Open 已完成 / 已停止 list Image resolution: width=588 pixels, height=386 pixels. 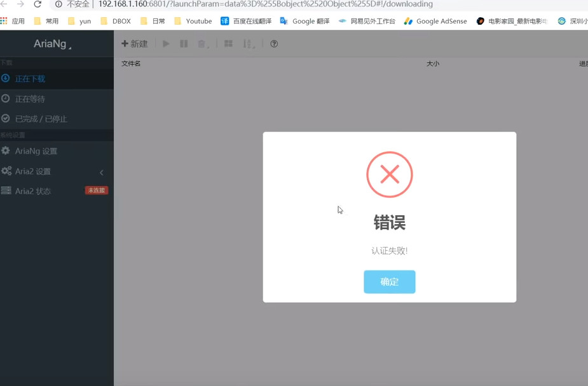click(41, 119)
